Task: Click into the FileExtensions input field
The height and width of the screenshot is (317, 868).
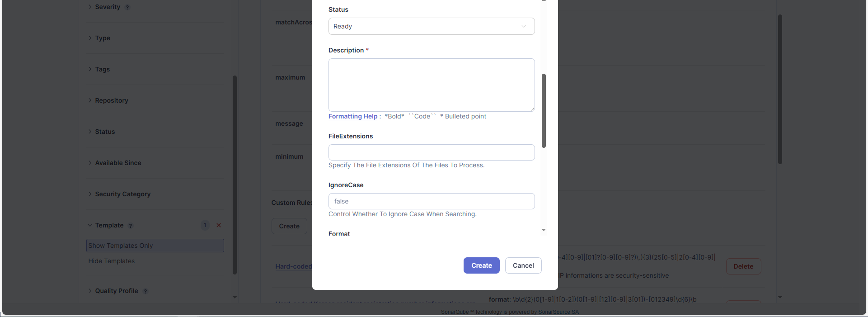Action: click(432, 152)
